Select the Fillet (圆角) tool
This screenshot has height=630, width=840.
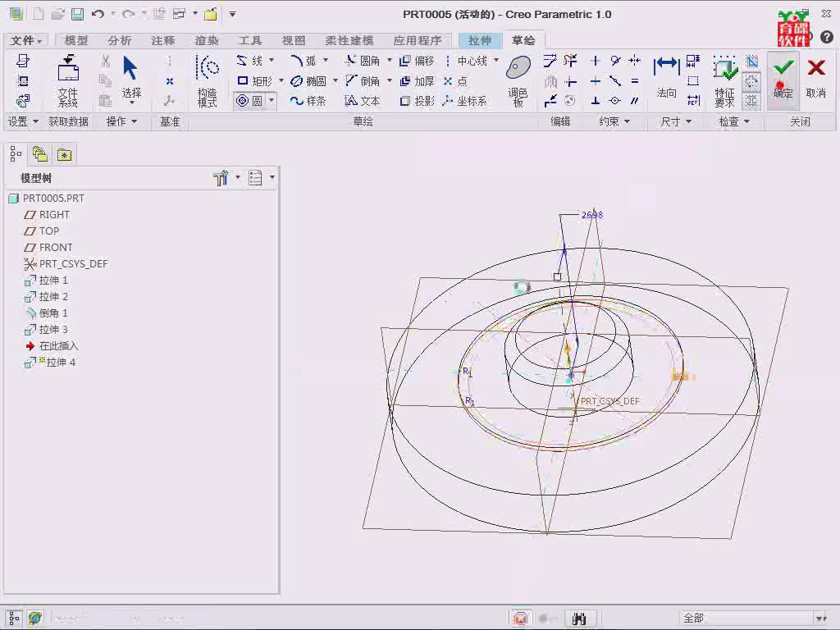click(362, 61)
